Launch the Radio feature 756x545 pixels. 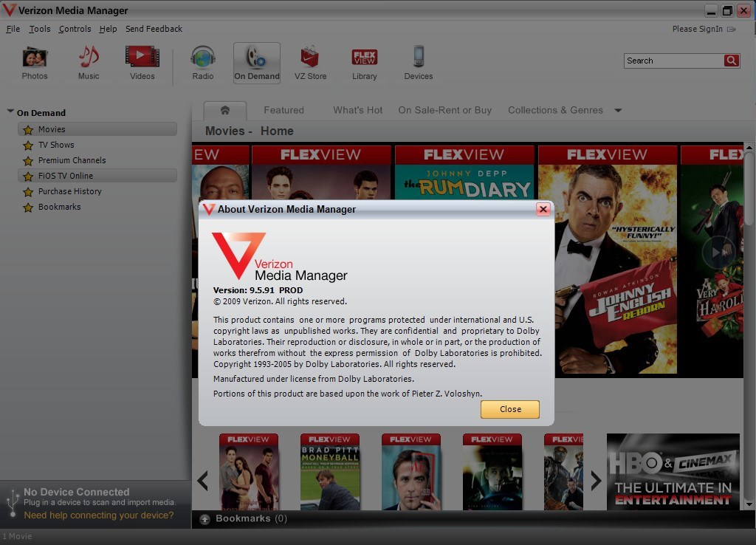[x=202, y=62]
